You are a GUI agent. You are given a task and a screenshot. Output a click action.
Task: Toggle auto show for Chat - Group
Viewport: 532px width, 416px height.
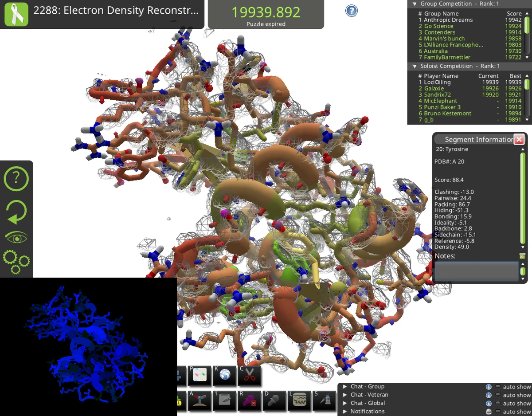pyautogui.click(x=497, y=386)
